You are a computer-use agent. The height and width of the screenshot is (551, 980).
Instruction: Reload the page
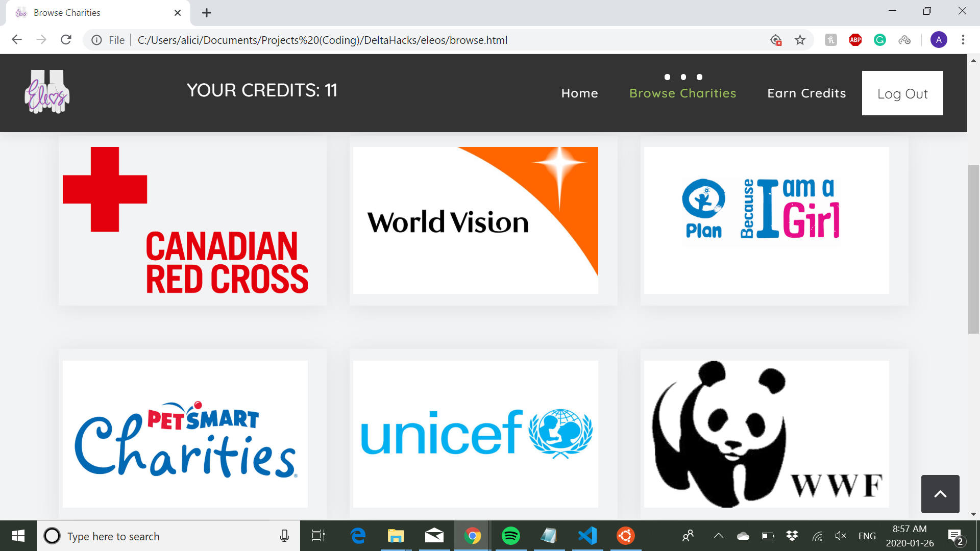pyautogui.click(x=66, y=40)
